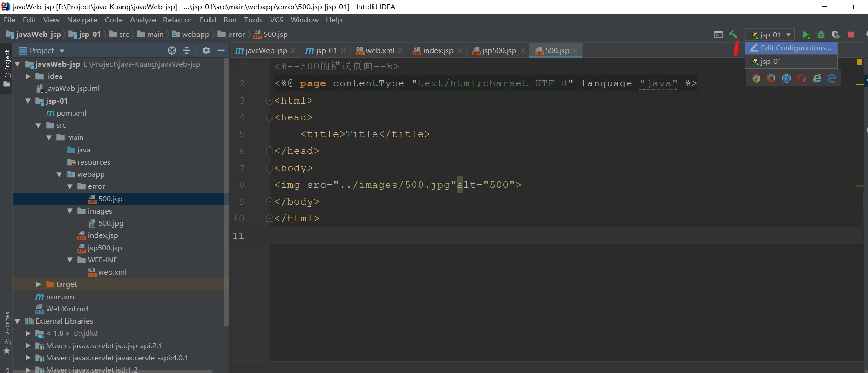The height and width of the screenshot is (373, 868).
Task: Open the File menu
Action: point(9,20)
